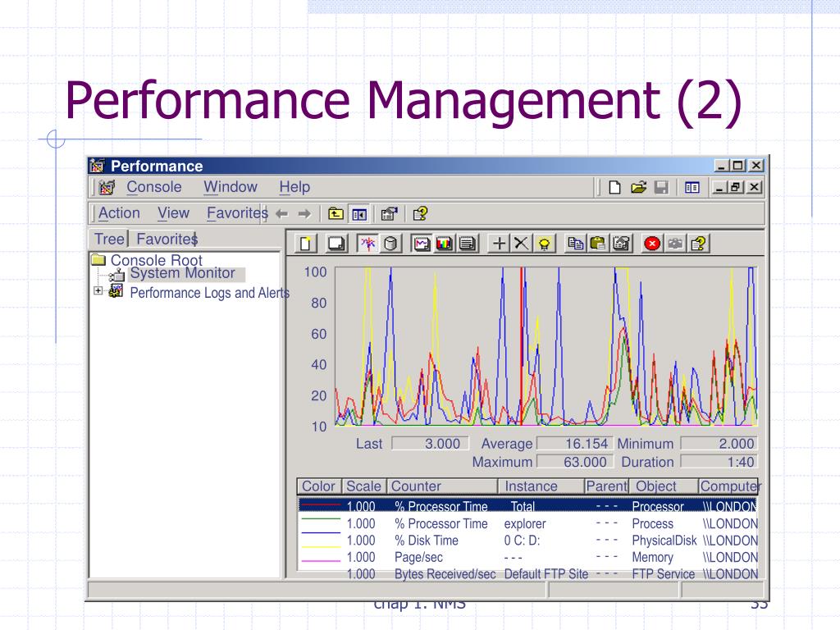Expand Performance Logs and Alerts plus box

tap(98, 291)
